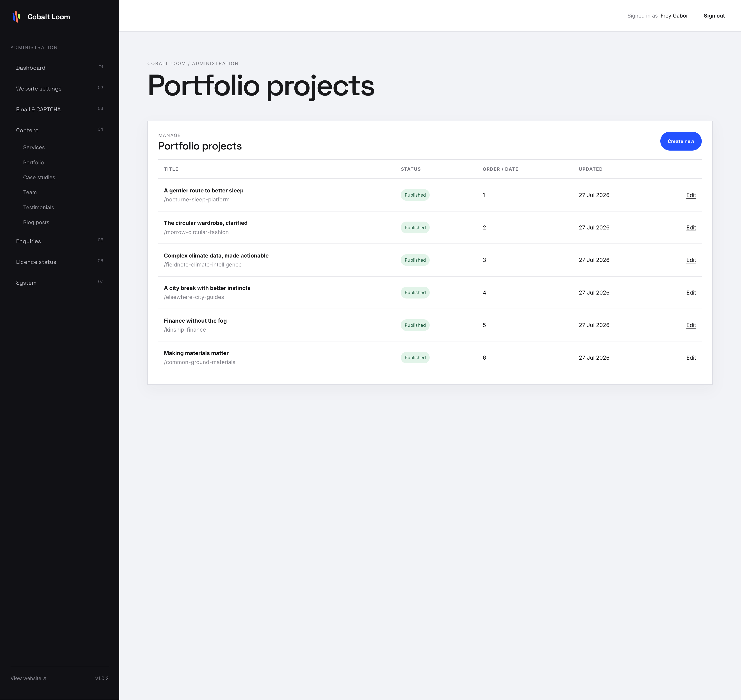The width and height of the screenshot is (741, 700).
Task: Edit 'Finance without the fog' project
Action: pos(691,325)
